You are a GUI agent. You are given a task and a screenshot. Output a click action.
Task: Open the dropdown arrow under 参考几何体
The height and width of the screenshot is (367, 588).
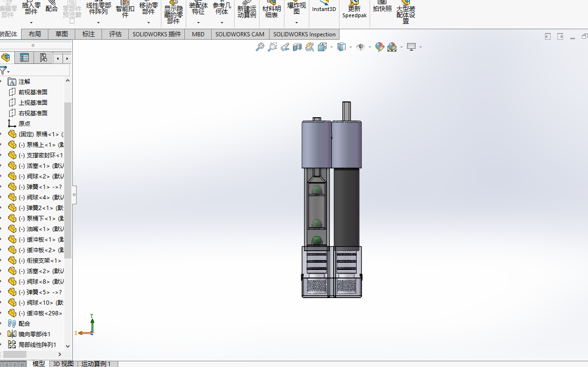(x=222, y=22)
